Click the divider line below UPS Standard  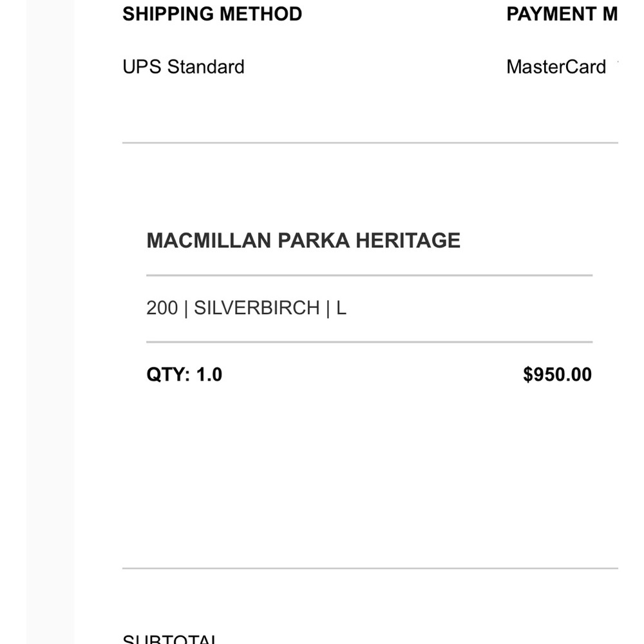click(x=370, y=143)
